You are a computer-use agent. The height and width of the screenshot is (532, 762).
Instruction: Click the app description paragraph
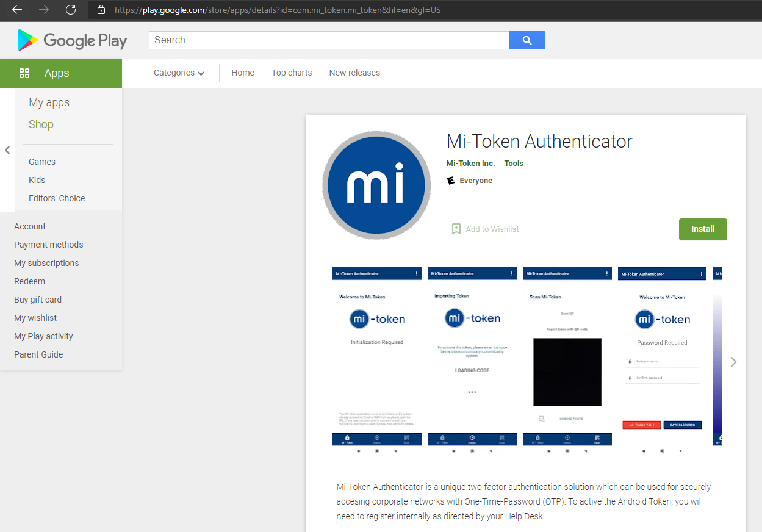coord(524,501)
